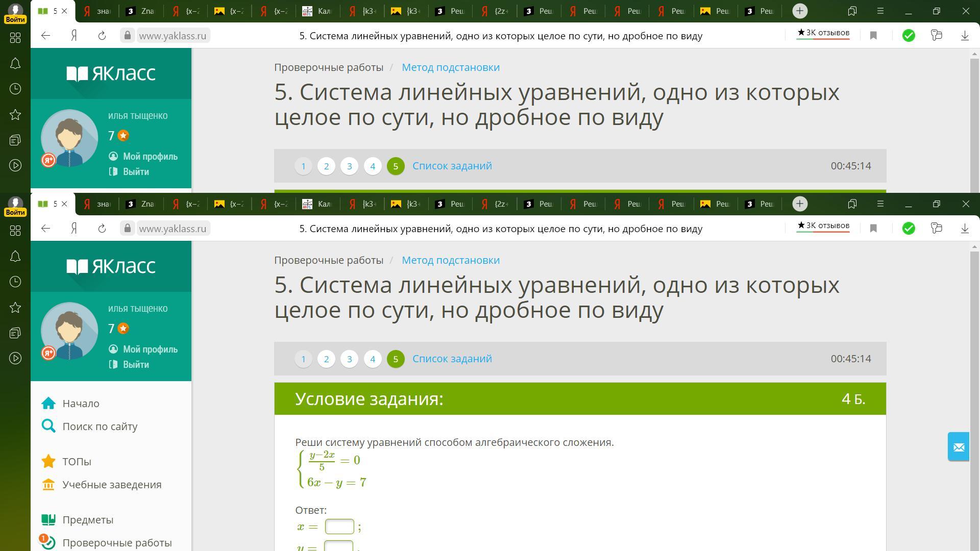Open task 1 in lower window task bar
Screen dimensions: 980x551
303,359
